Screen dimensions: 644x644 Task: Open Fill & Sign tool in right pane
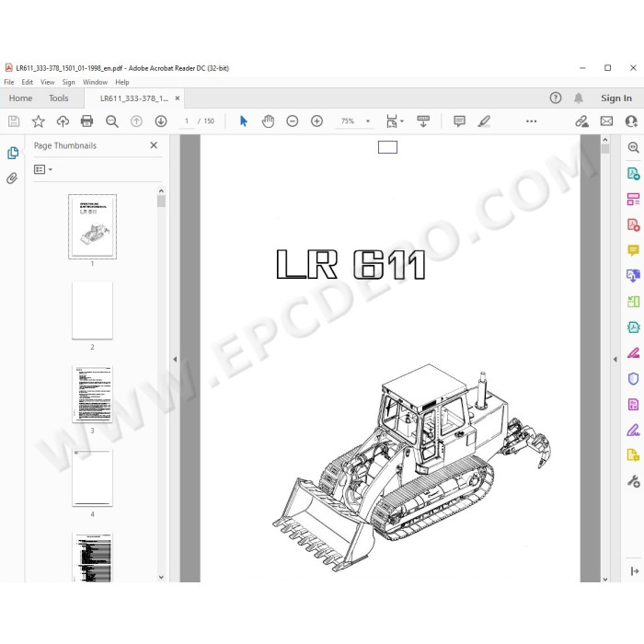(x=633, y=430)
